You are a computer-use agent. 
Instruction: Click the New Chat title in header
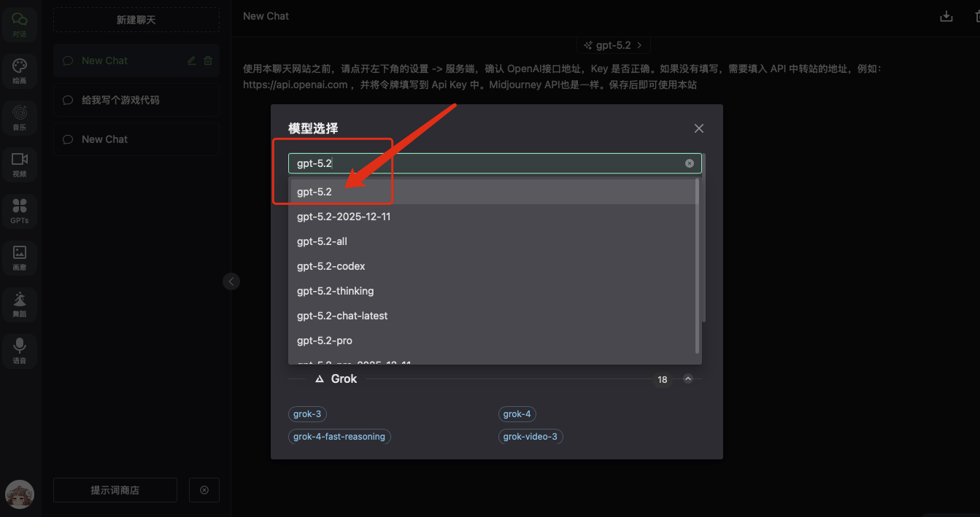click(x=266, y=16)
